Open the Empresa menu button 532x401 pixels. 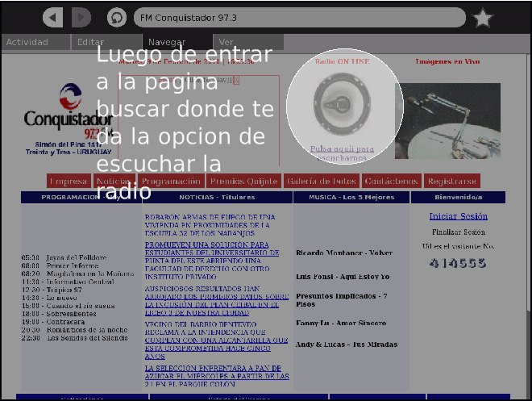69,181
